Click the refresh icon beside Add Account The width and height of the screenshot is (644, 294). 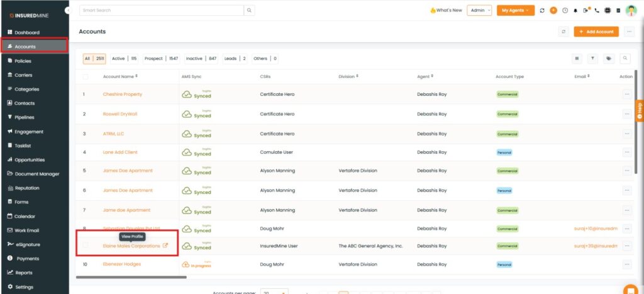(564, 31)
